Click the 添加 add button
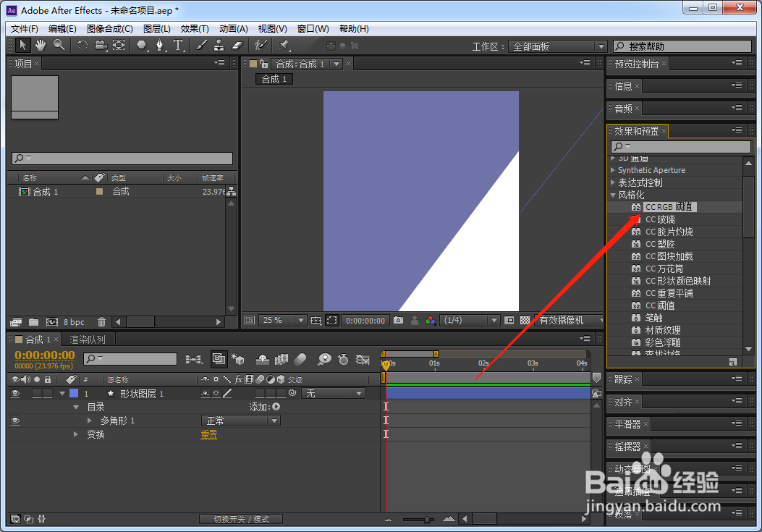Screen dimensions: 762x532 276,407
